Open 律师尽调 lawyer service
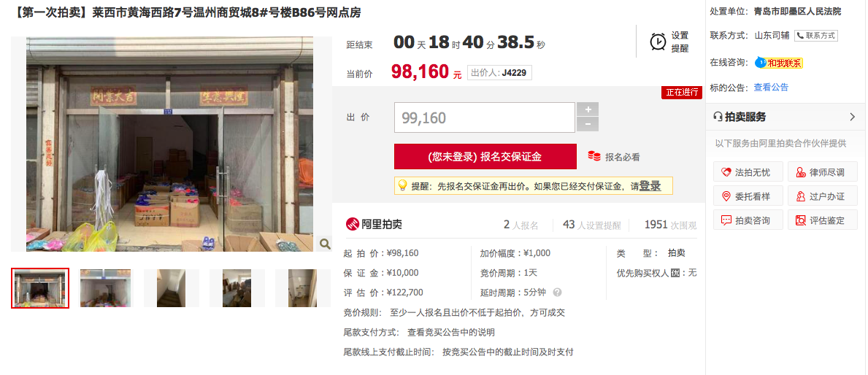868x375 pixels. point(823,172)
